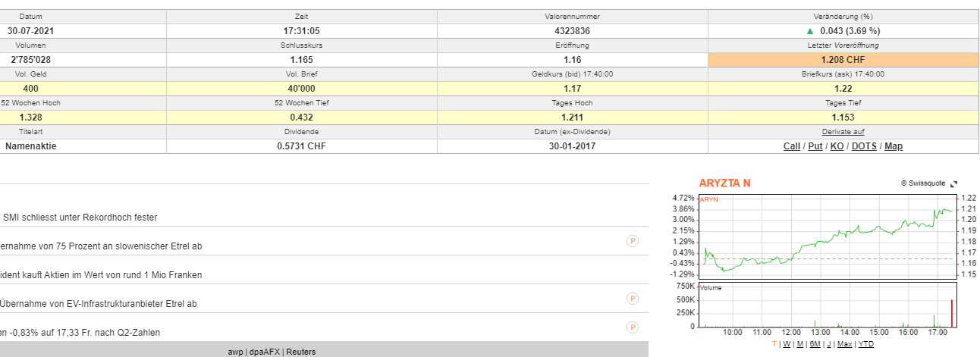
Task: Switch chart to the W weekly range
Action: coord(787,344)
